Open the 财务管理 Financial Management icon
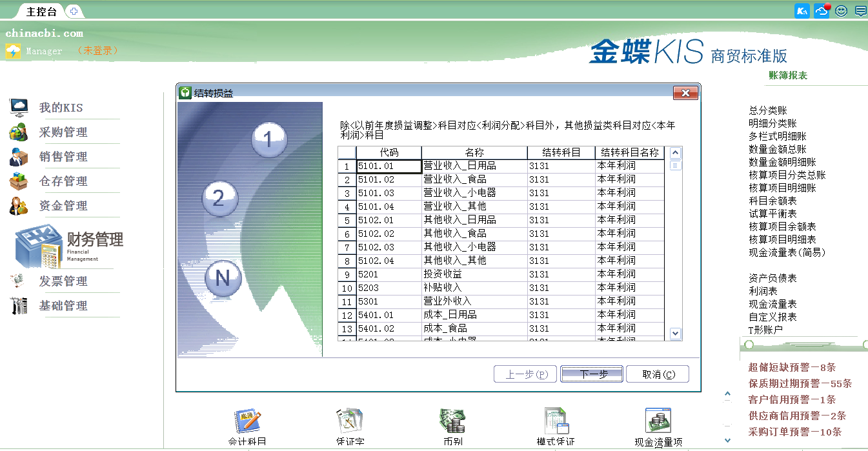This screenshot has width=868, height=451. (39, 246)
